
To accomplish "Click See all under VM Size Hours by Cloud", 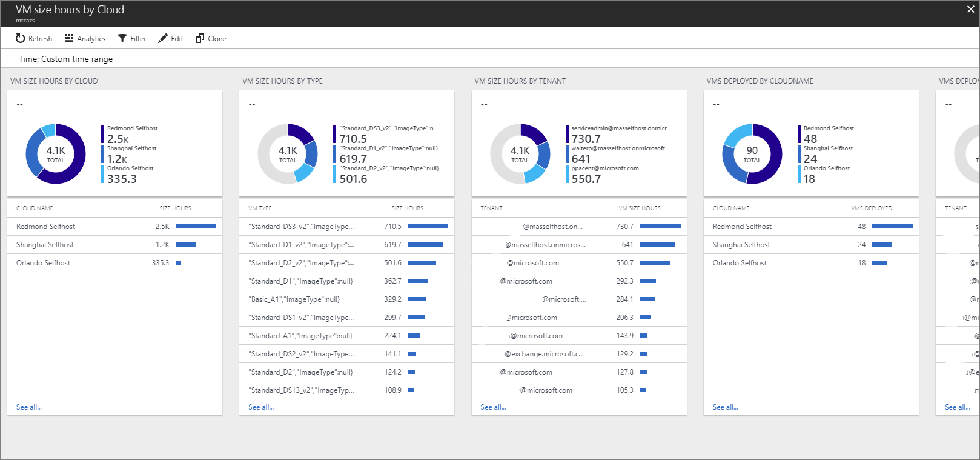I will (29, 407).
